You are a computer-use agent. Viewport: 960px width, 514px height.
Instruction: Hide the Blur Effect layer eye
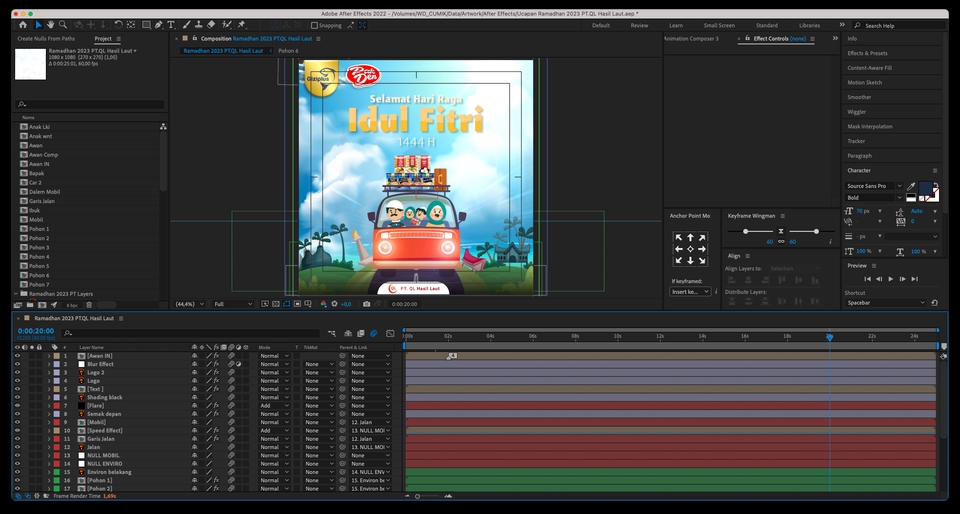coord(17,364)
